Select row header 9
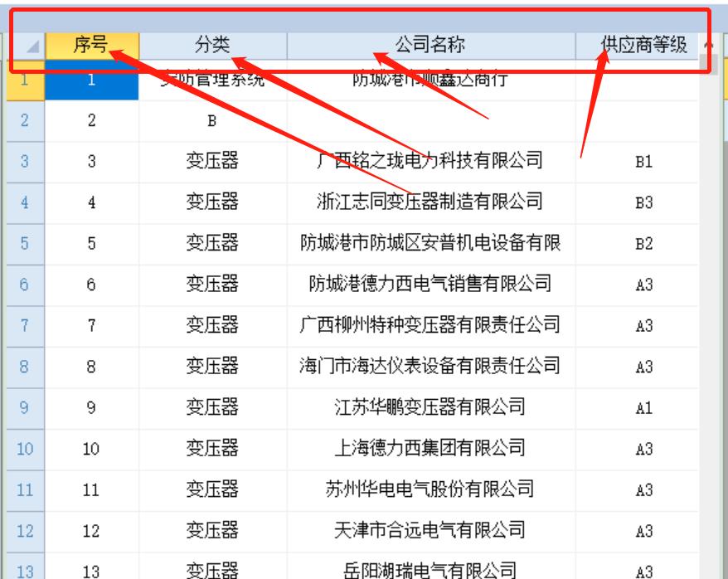 pos(25,407)
